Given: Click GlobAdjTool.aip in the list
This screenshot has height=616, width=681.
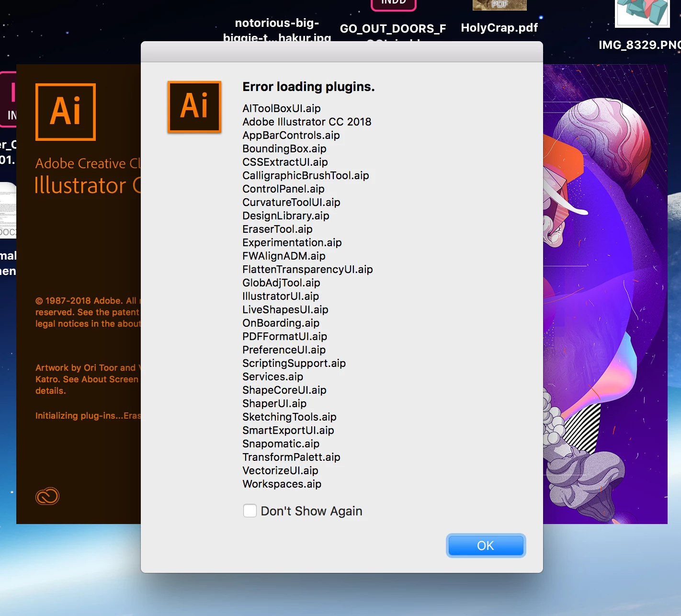Looking at the screenshot, I should pos(281,283).
